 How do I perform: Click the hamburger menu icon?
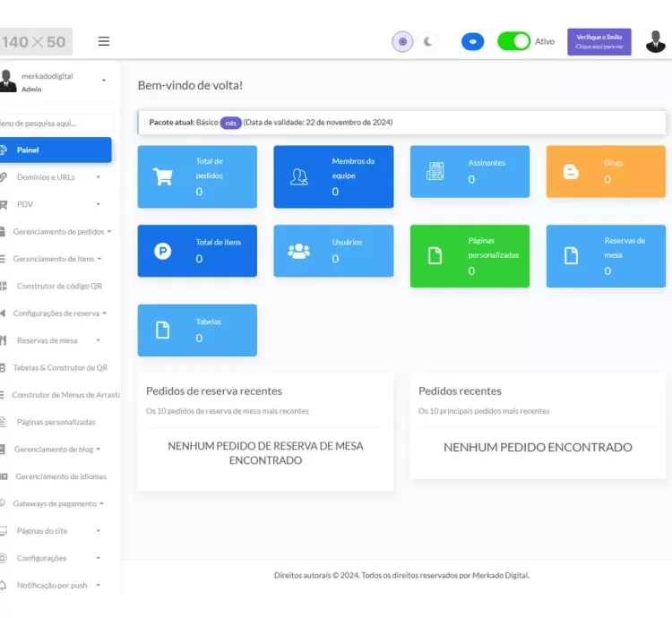coord(104,41)
